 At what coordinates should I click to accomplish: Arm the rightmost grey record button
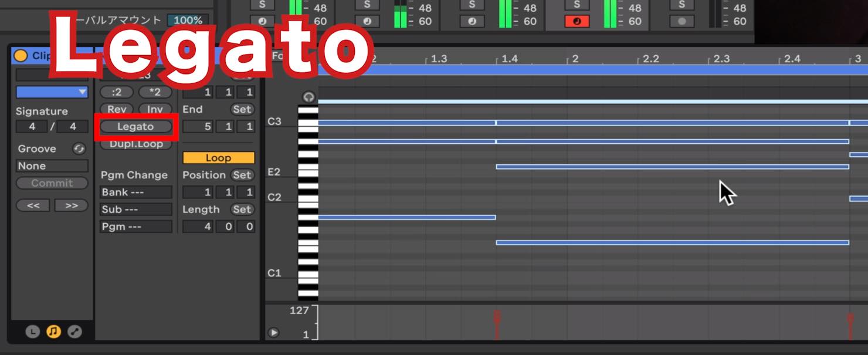coord(681,21)
